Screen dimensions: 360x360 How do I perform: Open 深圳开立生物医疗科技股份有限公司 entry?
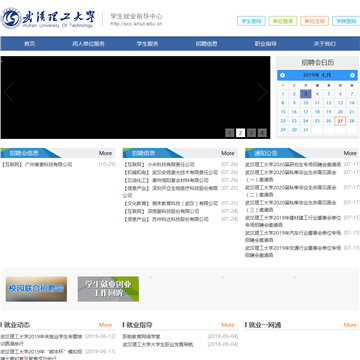tap(170, 192)
